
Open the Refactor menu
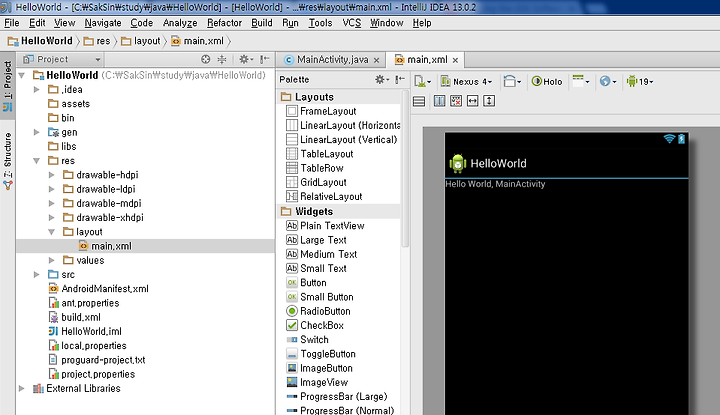pyautogui.click(x=224, y=23)
